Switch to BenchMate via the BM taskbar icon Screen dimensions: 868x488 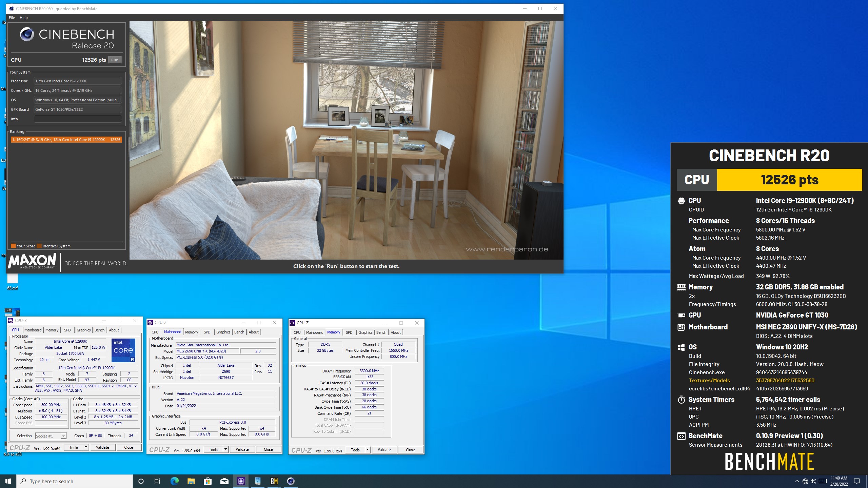[274, 481]
